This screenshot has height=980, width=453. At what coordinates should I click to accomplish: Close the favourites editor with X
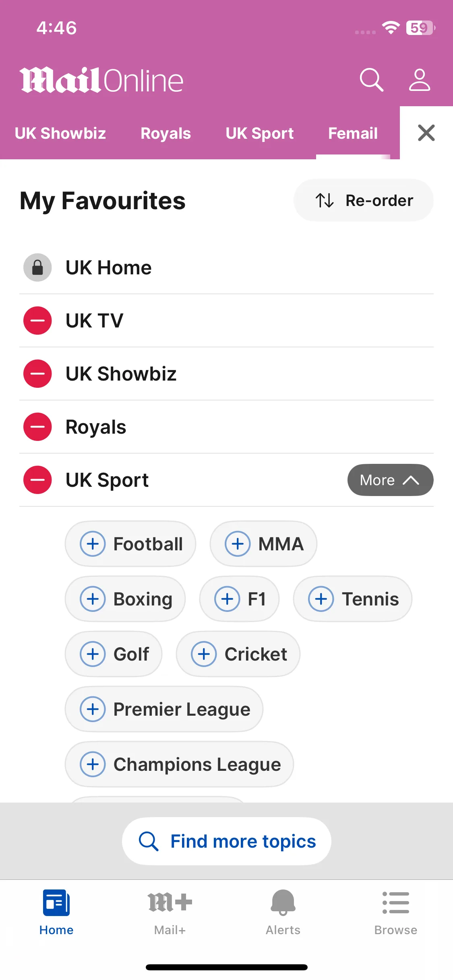(x=426, y=133)
